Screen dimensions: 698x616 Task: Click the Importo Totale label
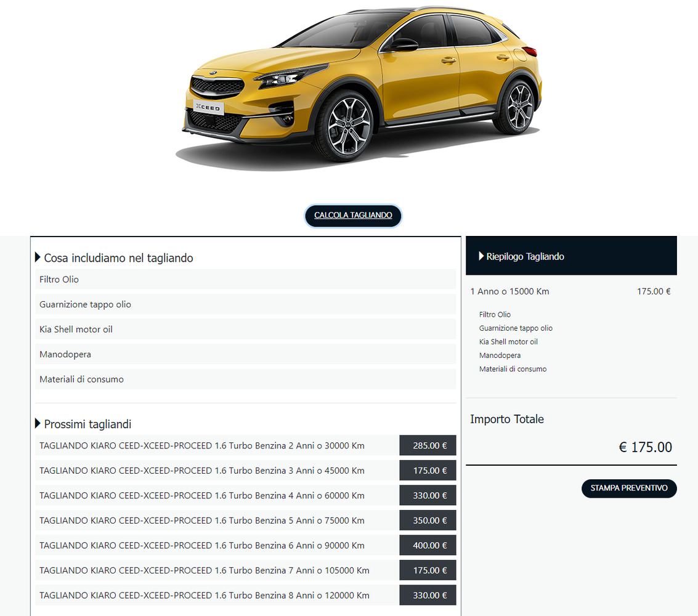coord(507,419)
